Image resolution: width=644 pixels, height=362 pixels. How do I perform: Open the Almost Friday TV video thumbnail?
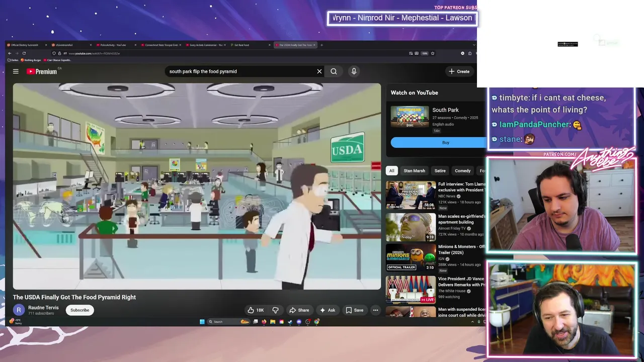[x=411, y=227]
